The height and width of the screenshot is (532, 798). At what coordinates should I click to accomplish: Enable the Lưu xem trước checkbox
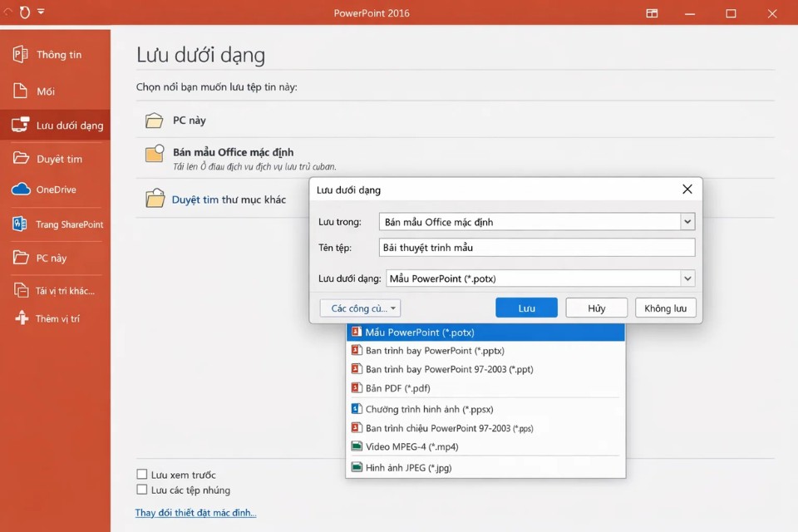(142, 475)
